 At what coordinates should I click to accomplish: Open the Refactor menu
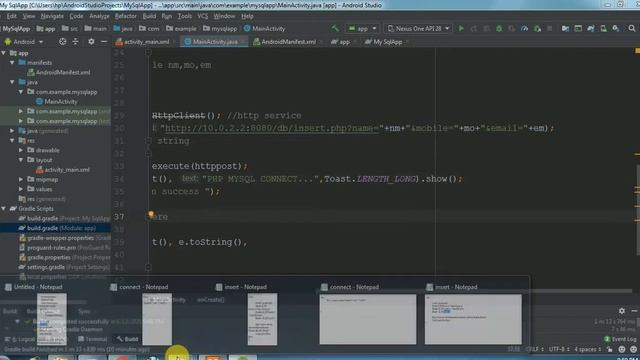tap(125, 16)
